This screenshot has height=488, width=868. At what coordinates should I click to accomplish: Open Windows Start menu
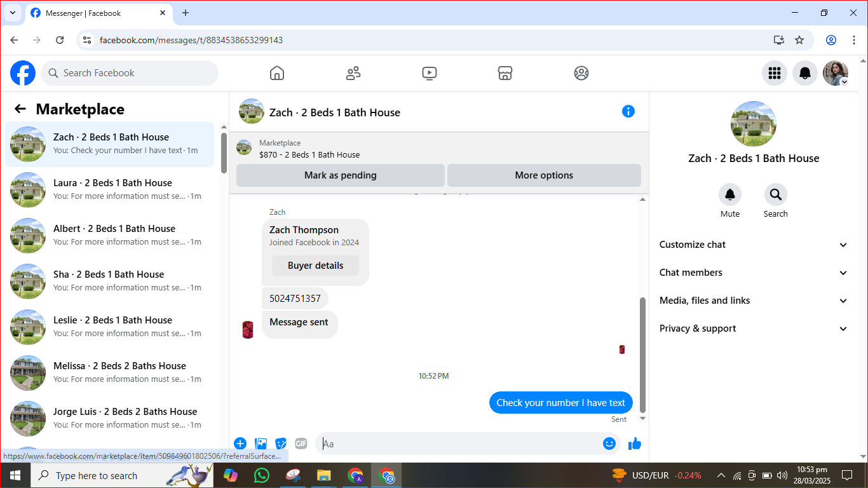pos(15,475)
